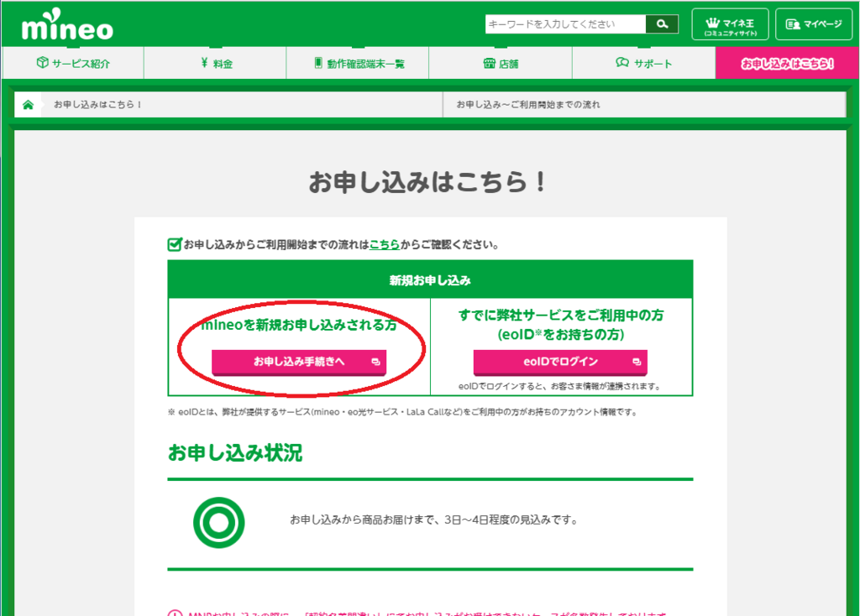Click external-link icon on eoIDでログイン
The image size is (860, 616).
click(637, 362)
